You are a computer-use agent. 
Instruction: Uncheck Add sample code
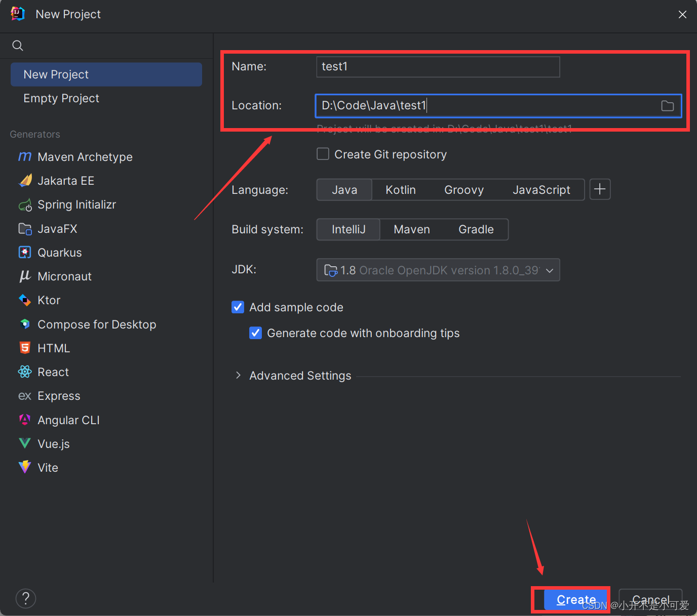point(238,307)
